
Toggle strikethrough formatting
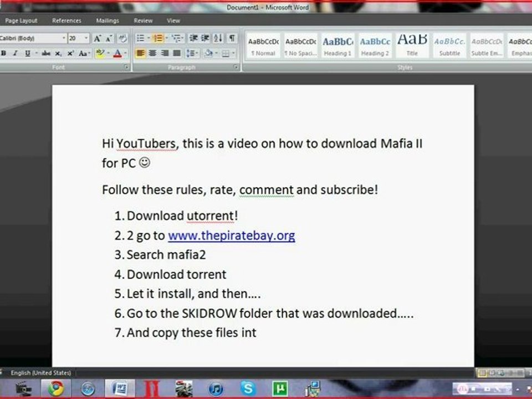pos(46,53)
